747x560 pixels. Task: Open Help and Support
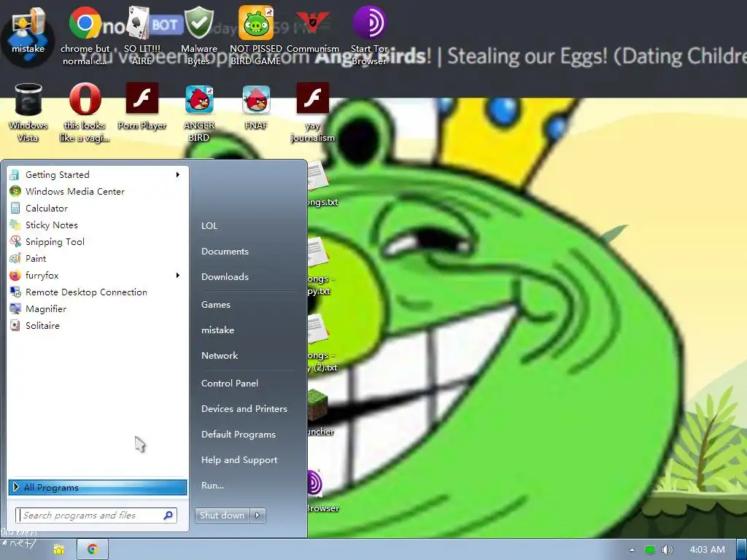[239, 460]
